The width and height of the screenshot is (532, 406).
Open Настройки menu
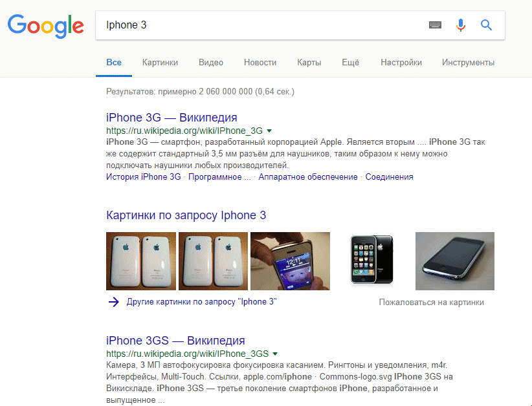click(x=401, y=62)
